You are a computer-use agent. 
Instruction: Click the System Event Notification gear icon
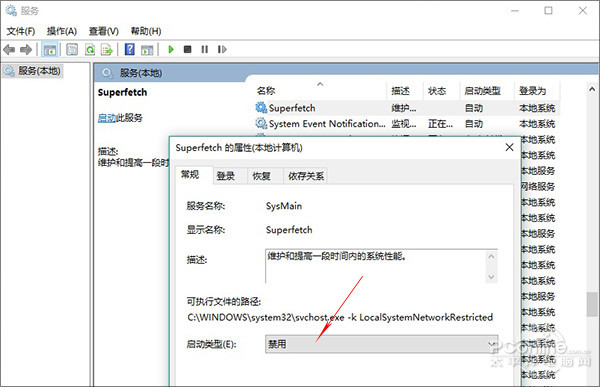(261, 123)
